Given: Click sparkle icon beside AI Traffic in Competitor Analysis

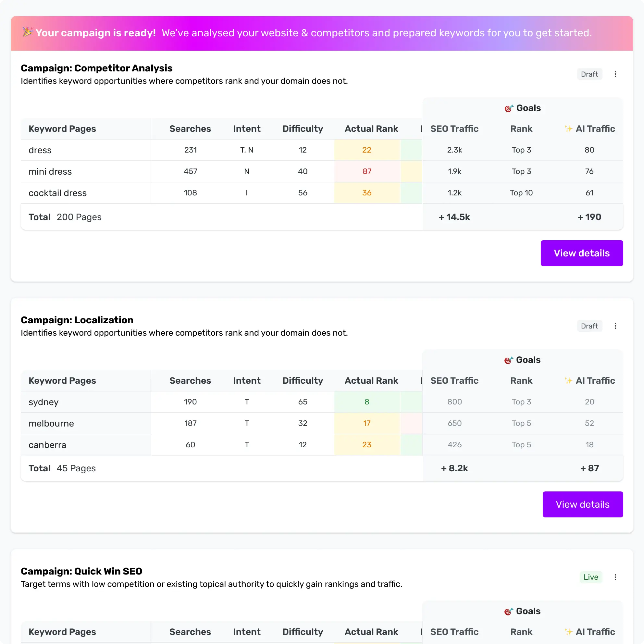Looking at the screenshot, I should point(568,129).
